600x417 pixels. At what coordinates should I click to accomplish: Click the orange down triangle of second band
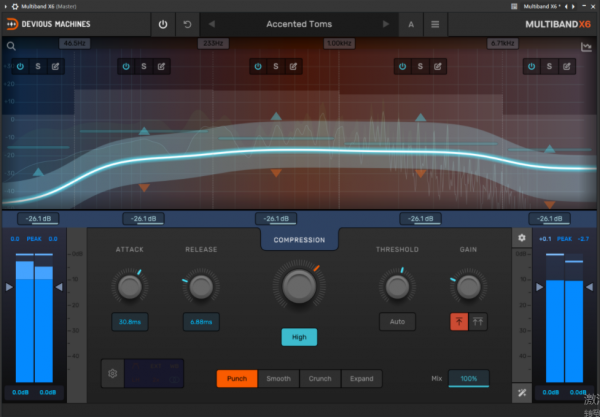(x=144, y=188)
